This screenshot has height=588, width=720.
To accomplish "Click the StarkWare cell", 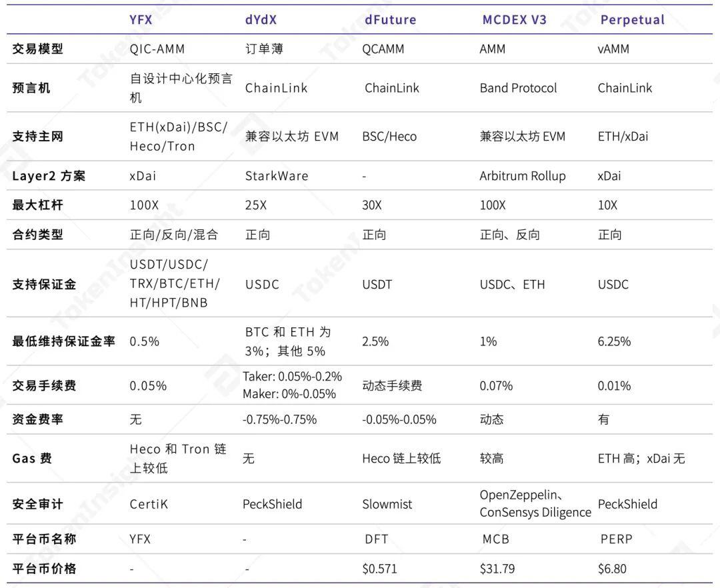I will point(277,176).
